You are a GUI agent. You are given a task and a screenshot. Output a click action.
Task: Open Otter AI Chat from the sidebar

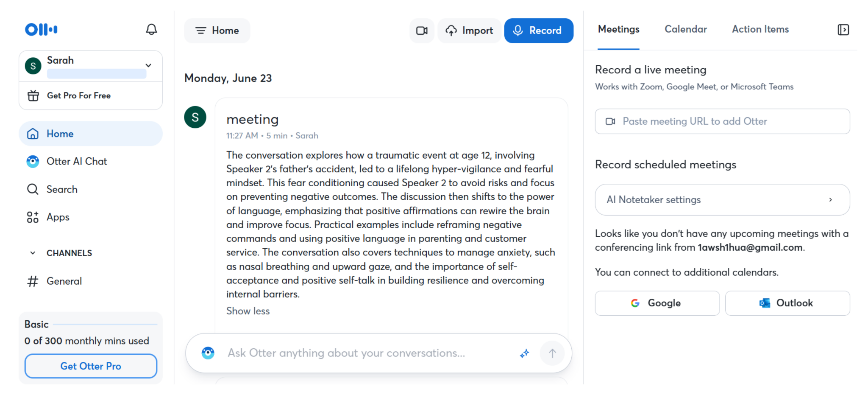pyautogui.click(x=77, y=161)
